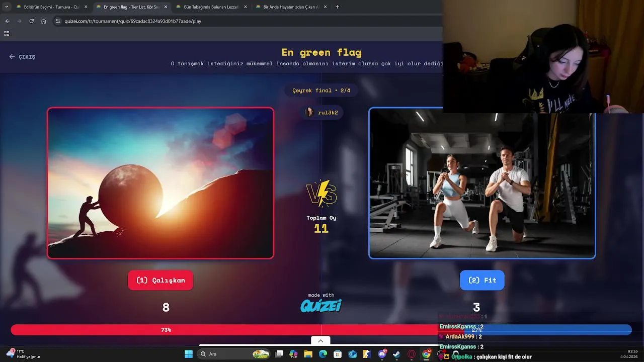Viewport: 644px width, 362px height.
Task: Close the En green flag tab
Action: 166,7
